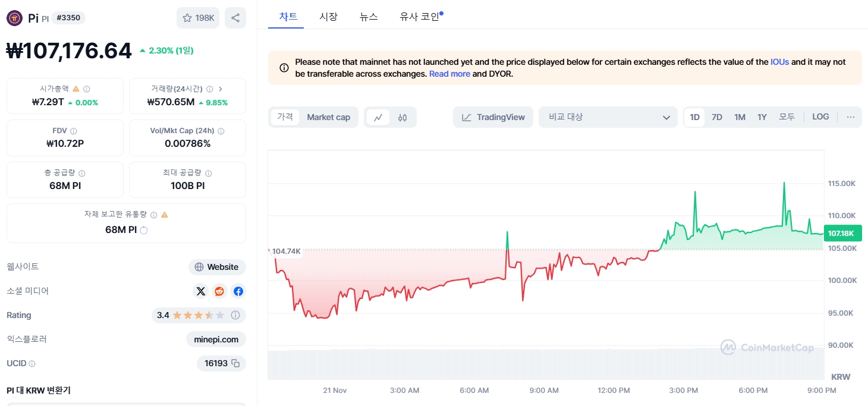
Task: Open the X (Twitter) social link
Action: pyautogui.click(x=201, y=291)
